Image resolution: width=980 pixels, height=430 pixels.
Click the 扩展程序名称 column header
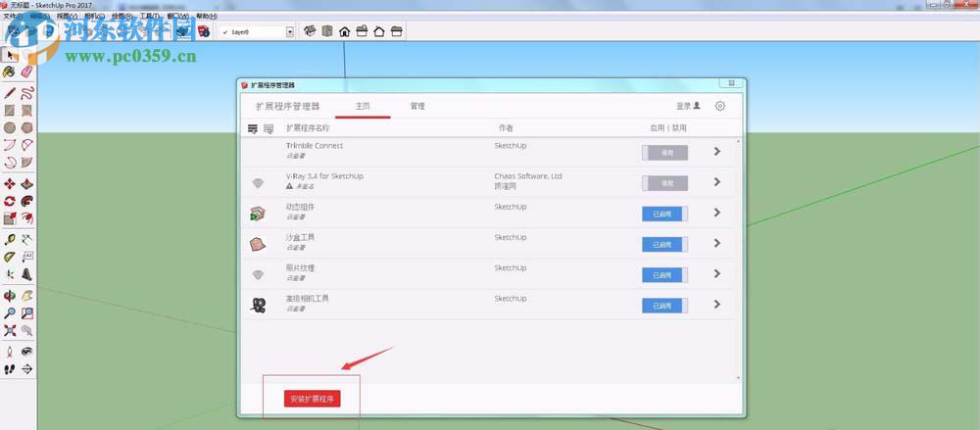308,128
